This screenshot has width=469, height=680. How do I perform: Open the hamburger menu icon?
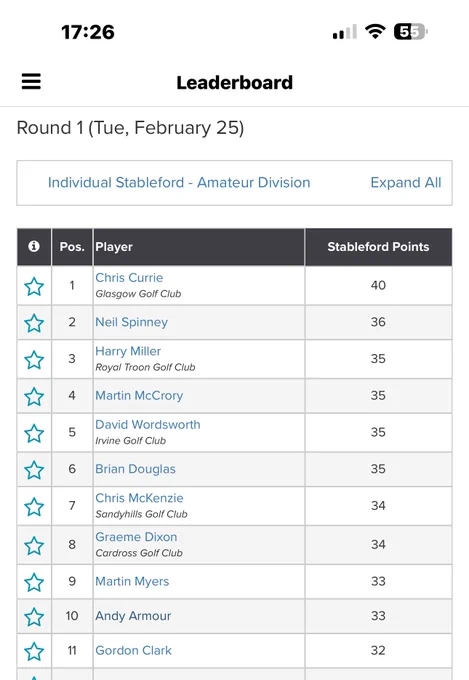[x=31, y=81]
